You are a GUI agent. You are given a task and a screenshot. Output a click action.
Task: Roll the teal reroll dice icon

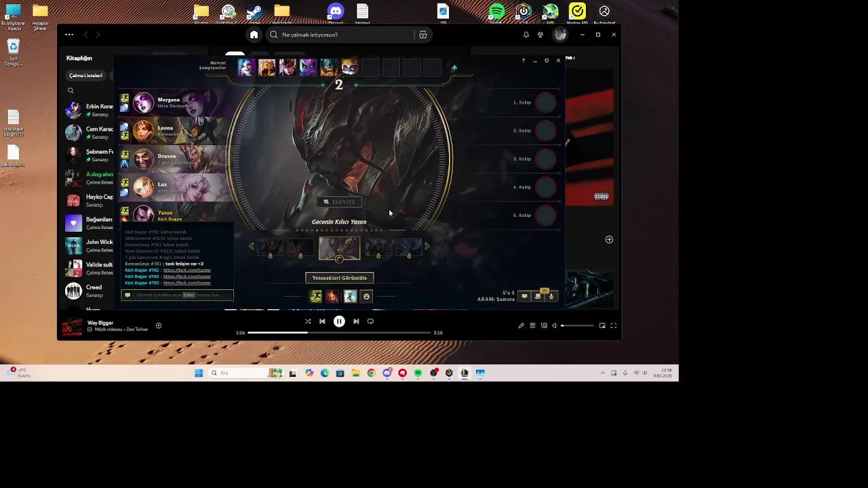pos(454,67)
